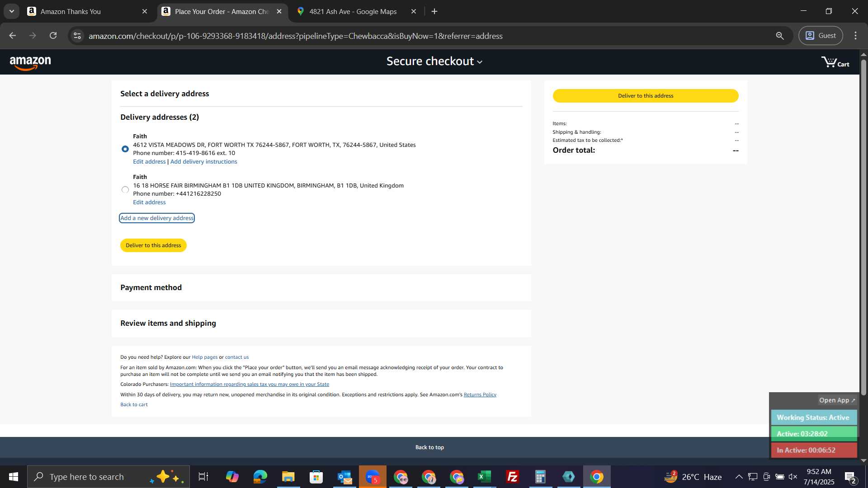868x488 pixels.
Task: Show hidden system tray icons
Action: (739, 477)
